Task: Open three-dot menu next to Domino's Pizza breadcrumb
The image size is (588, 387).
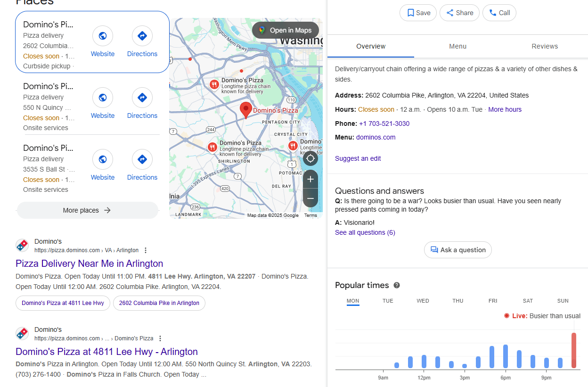Action: 160,338
